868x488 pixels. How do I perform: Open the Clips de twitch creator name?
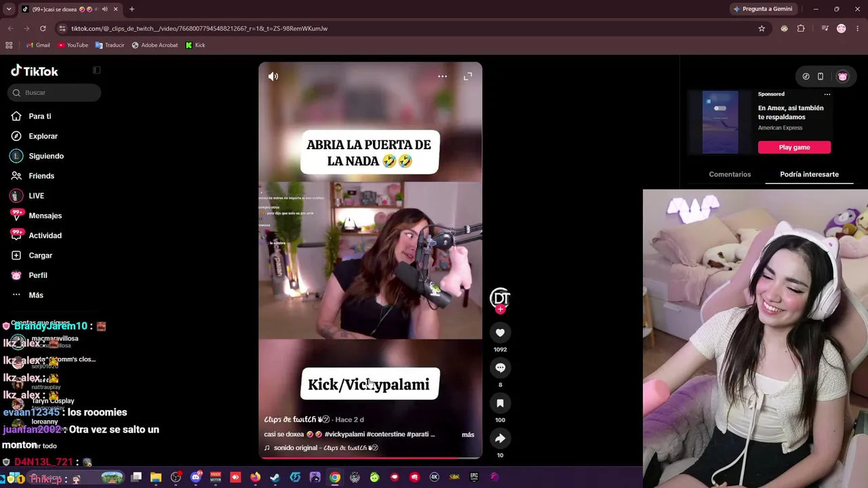[x=296, y=420]
